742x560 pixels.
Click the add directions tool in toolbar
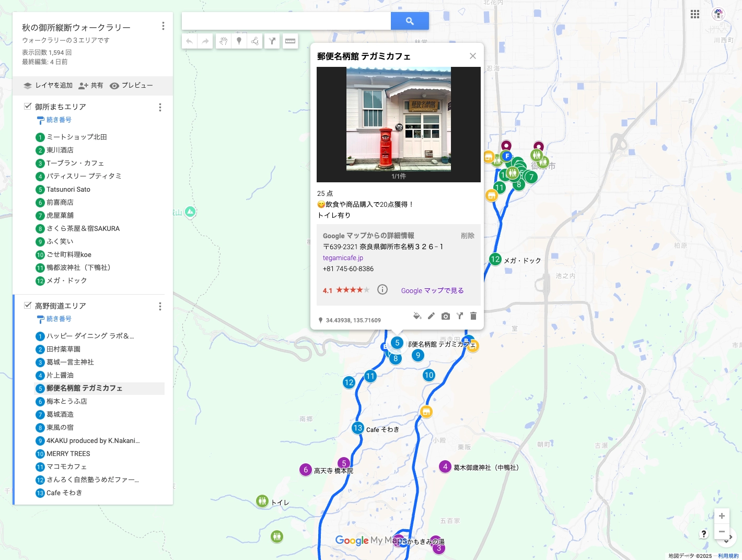tap(272, 41)
